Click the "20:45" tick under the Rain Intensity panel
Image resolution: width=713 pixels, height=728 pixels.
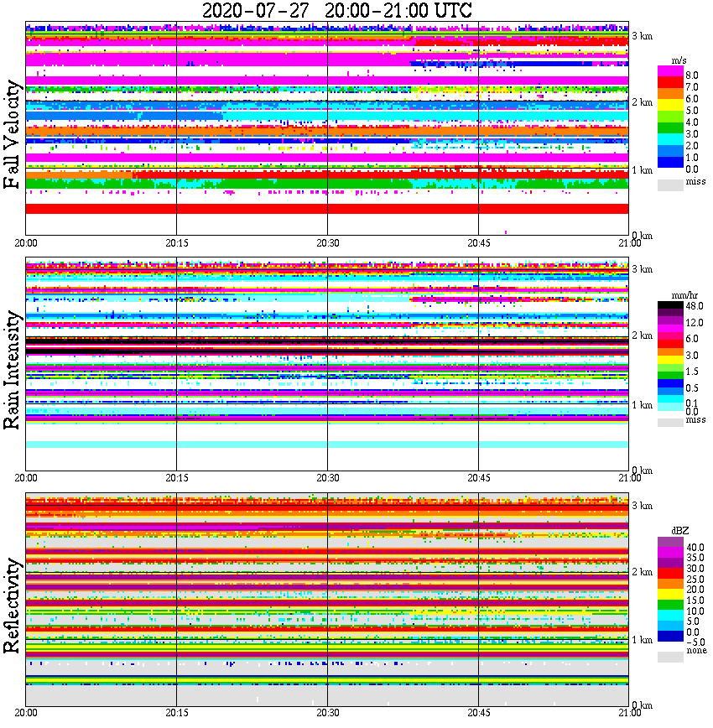479,478
